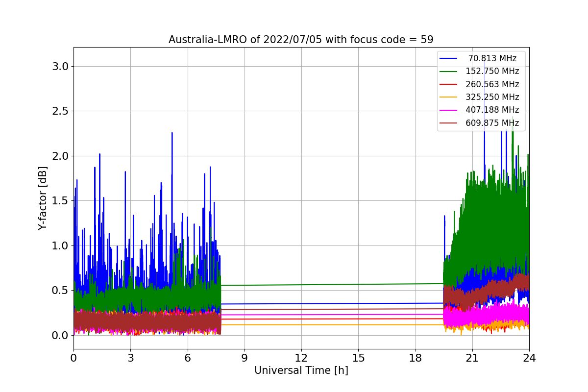Image resolution: width=588 pixels, height=392 pixels.
Task: Click the magenta line sample in legend
Action: 449,110
